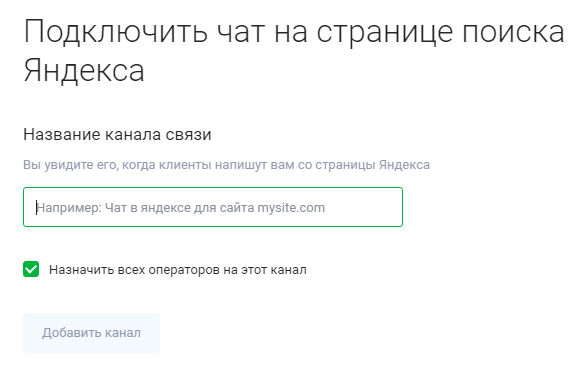This screenshot has height=365, width=578.
Task: Uncheck 'Назначить всех операторов на этот канал'
Action: 31,269
